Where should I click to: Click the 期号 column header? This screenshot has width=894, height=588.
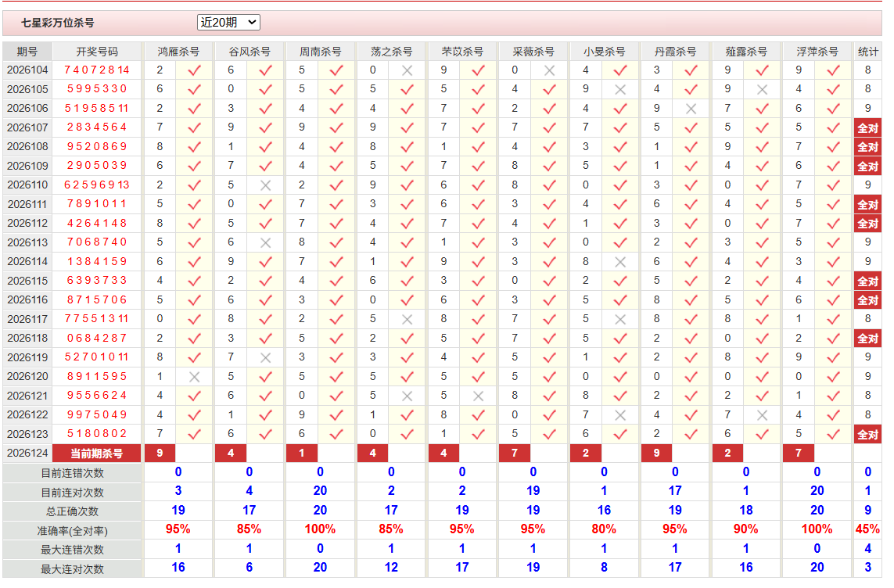(x=27, y=52)
